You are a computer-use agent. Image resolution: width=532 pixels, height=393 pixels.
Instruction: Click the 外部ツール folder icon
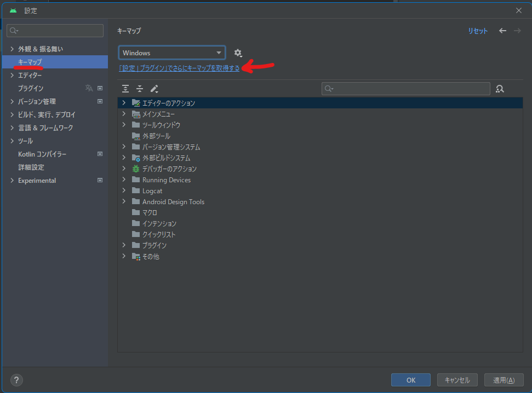click(x=136, y=136)
